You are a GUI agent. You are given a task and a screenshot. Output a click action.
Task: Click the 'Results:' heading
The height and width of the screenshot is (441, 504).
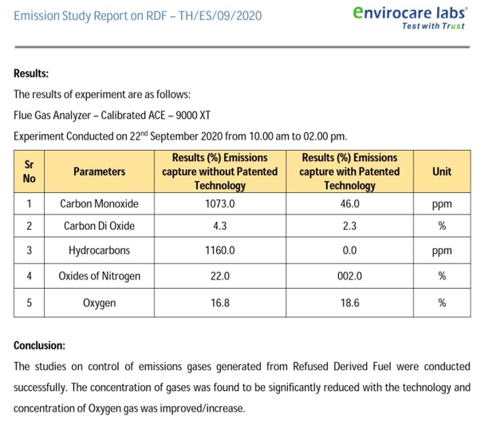(x=31, y=73)
